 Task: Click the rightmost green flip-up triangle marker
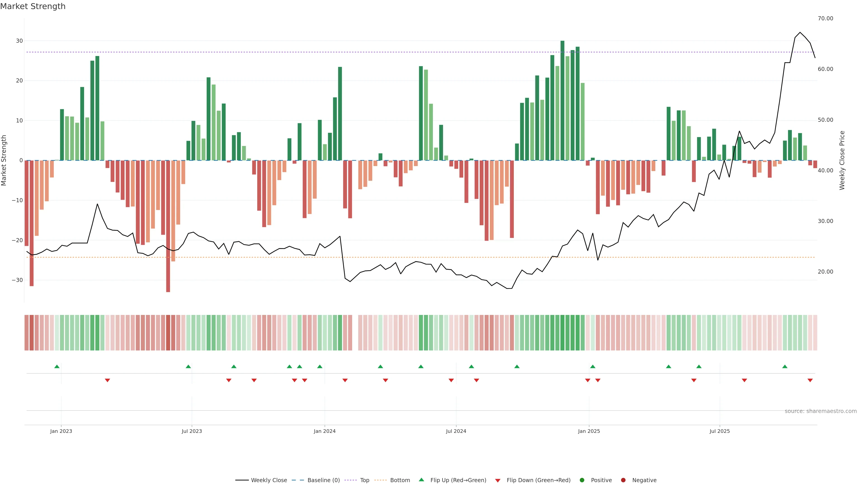(785, 366)
